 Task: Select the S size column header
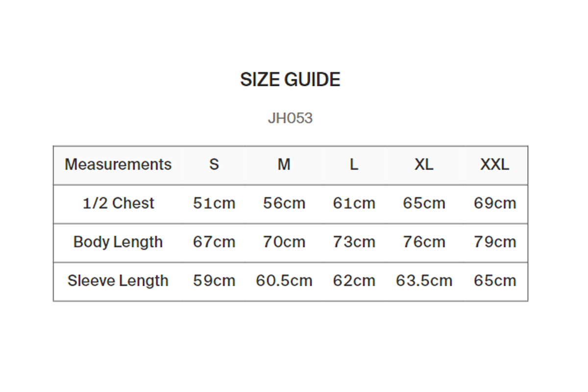[x=214, y=164]
